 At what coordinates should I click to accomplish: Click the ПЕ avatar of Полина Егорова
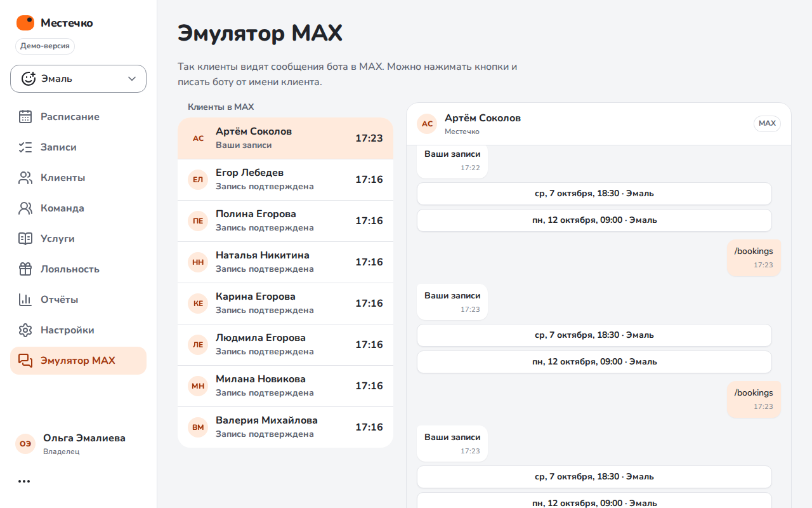198,221
